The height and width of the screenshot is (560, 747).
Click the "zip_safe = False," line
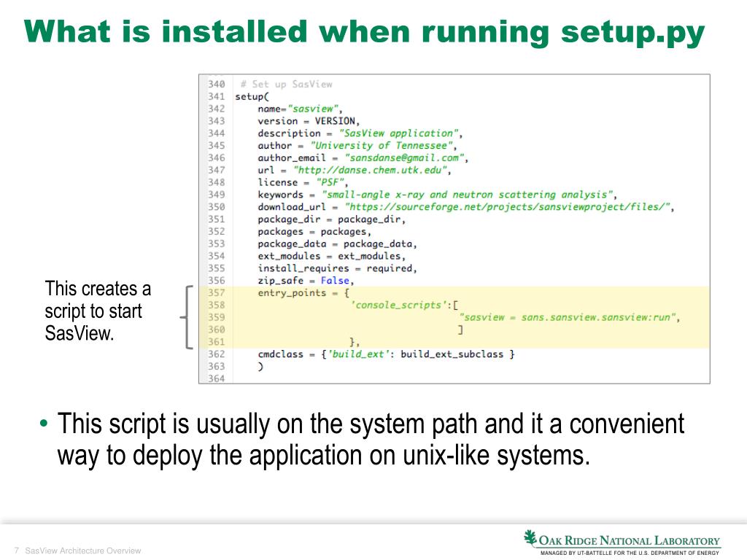tap(306, 281)
